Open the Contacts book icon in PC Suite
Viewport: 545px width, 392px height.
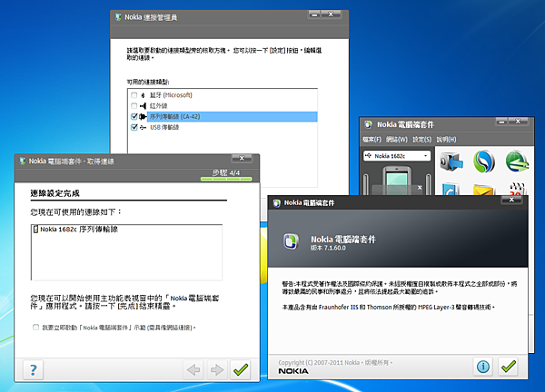coord(451,189)
